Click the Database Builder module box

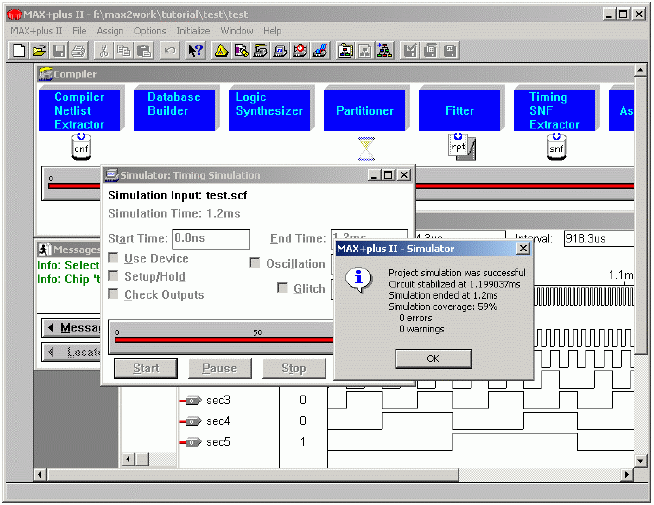(x=174, y=111)
